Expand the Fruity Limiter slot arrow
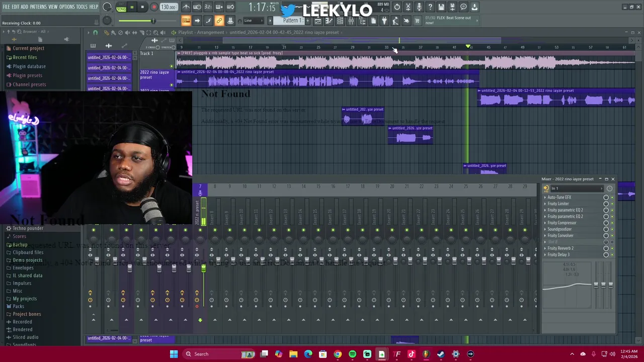 545,204
